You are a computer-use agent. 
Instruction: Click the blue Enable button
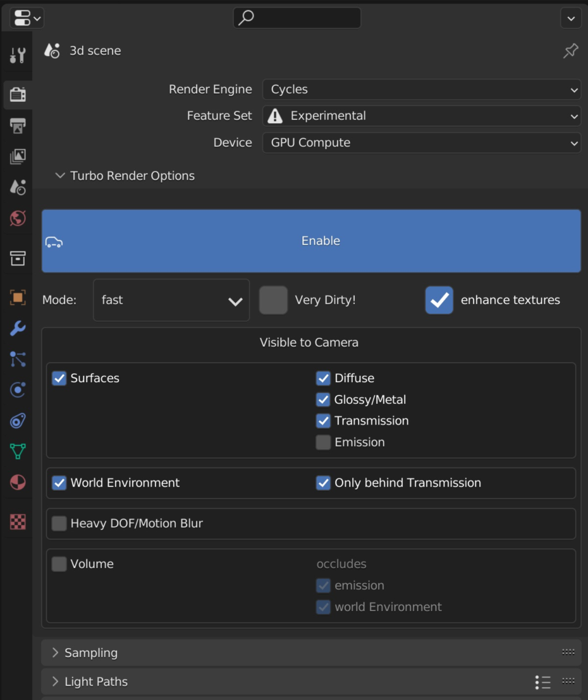[x=311, y=241]
